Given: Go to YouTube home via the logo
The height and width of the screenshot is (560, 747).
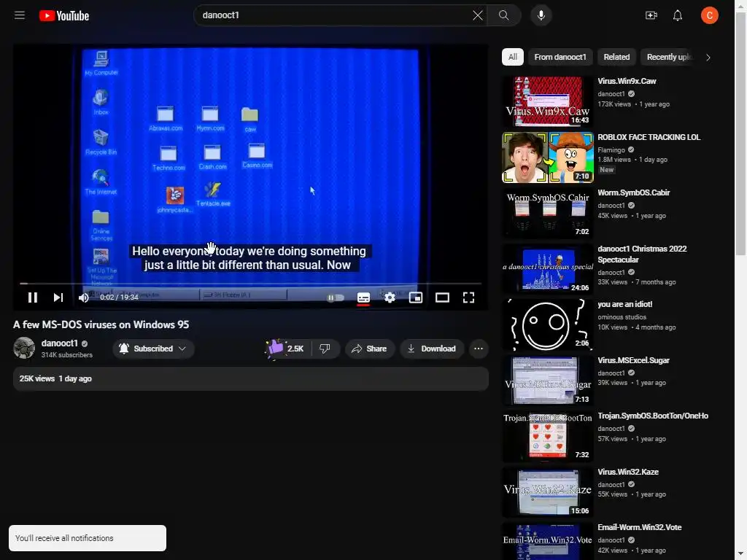Looking at the screenshot, I should [x=64, y=16].
